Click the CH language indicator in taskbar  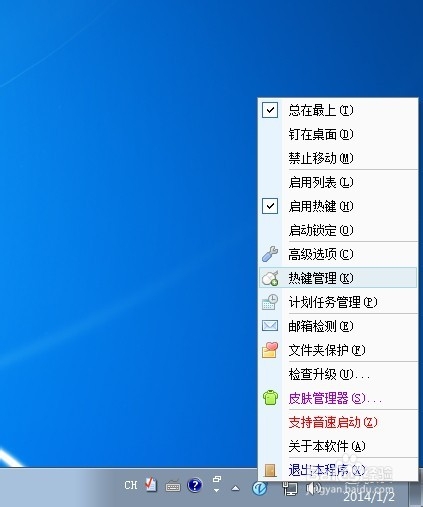pyautogui.click(x=130, y=485)
